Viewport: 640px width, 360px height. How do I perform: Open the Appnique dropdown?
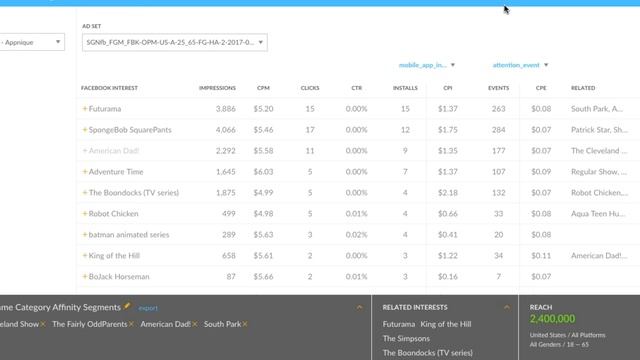[32, 42]
